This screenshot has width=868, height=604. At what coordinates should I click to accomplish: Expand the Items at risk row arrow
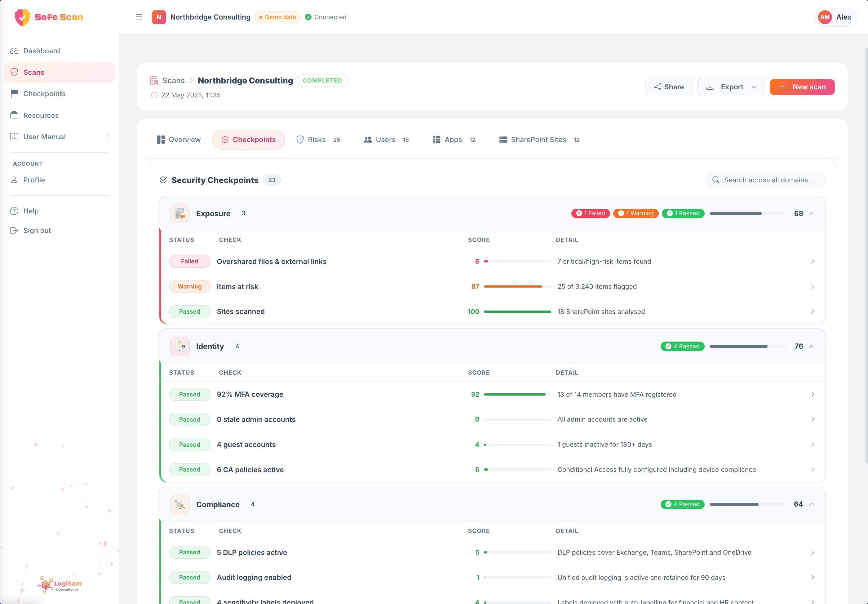tap(813, 286)
